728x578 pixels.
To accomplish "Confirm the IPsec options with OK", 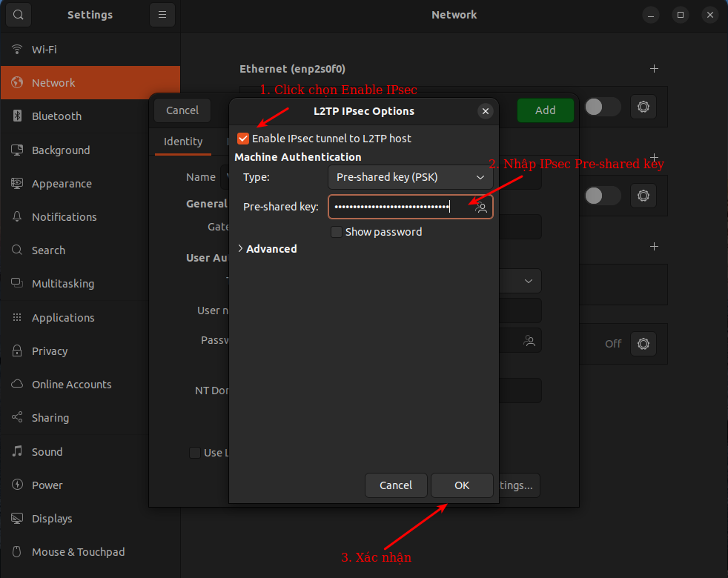I will coord(462,485).
